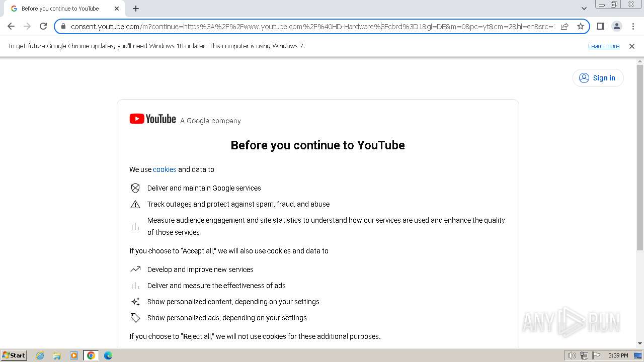Expand the tab search dropdown arrow
The height and width of the screenshot is (362, 644).
tap(584, 9)
